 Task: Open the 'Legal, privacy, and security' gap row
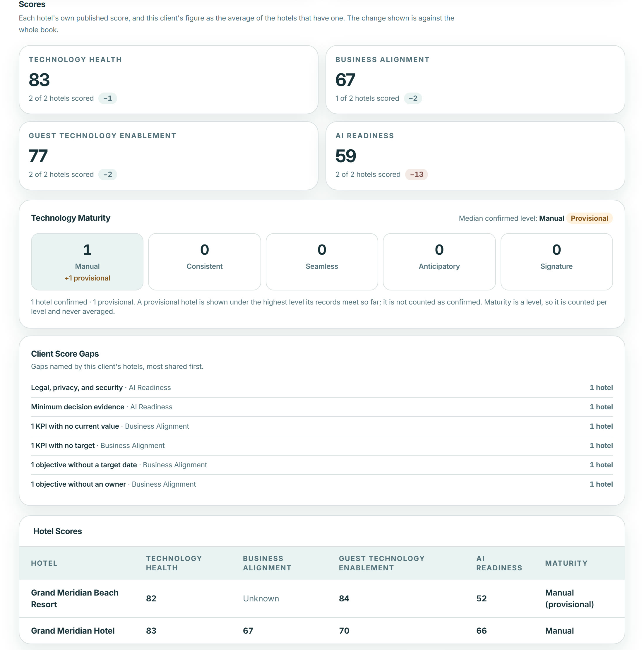click(322, 388)
